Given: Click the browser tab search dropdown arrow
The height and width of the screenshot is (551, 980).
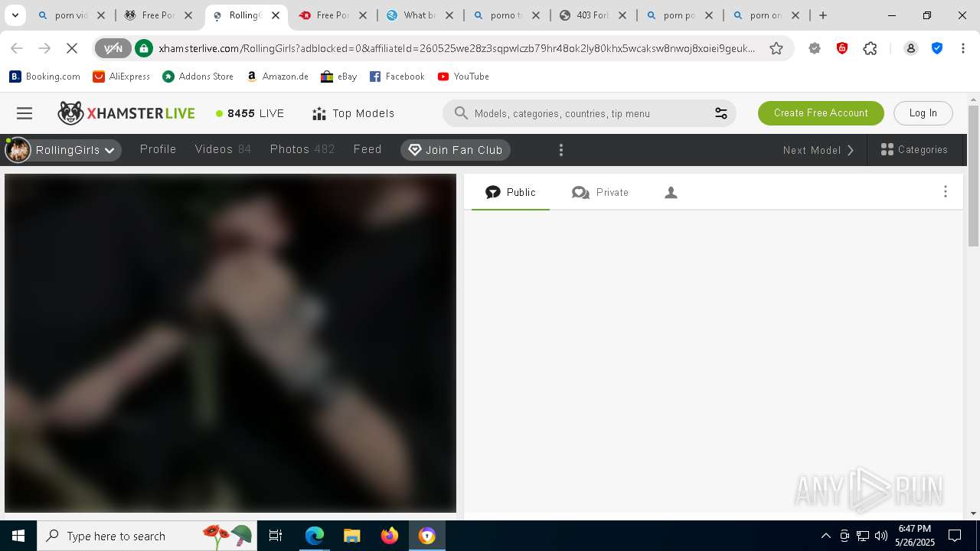Looking at the screenshot, I should (x=15, y=15).
